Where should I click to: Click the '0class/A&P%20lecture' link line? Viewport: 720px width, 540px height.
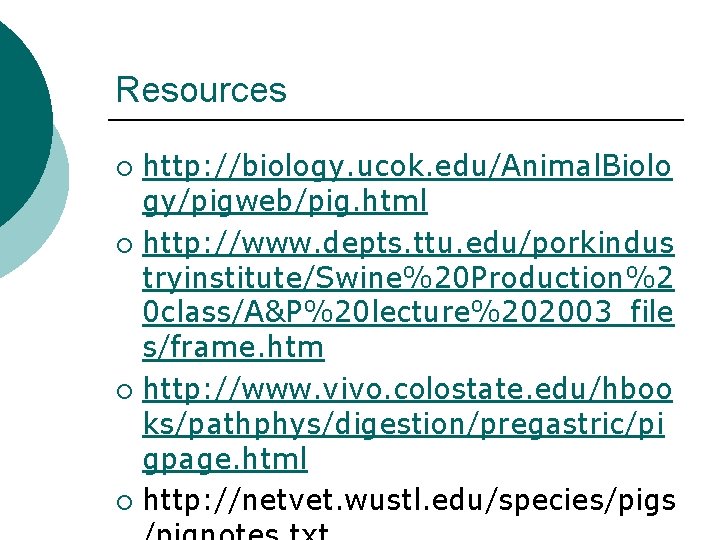click(x=408, y=312)
